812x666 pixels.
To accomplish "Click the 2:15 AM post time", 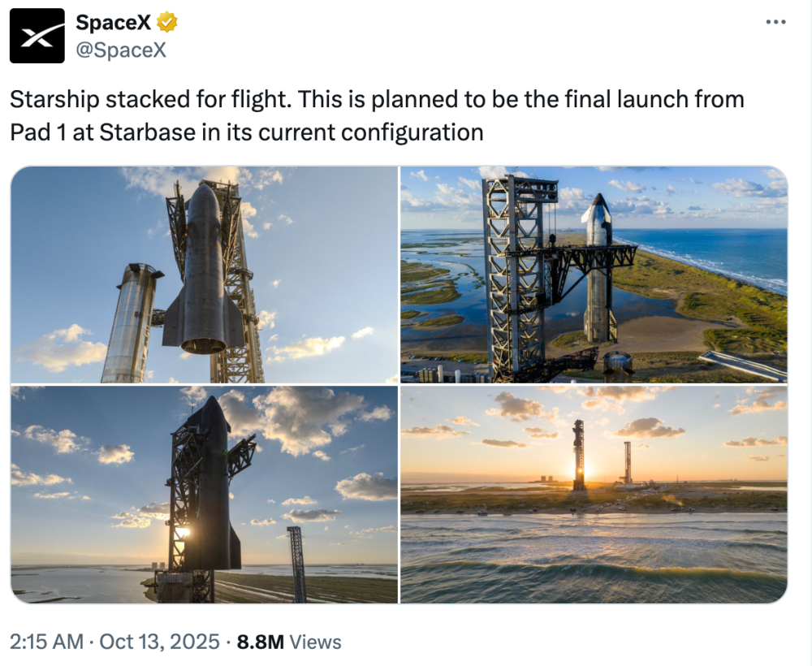I will 46,642.
